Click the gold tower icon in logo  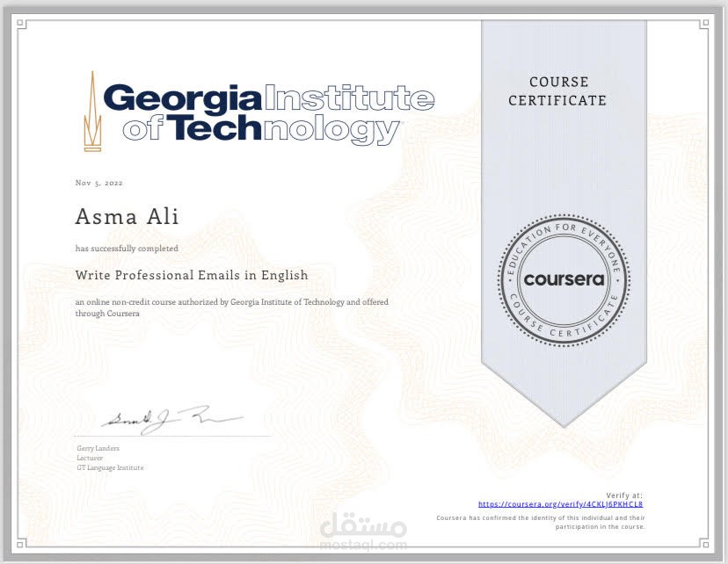coord(92,112)
